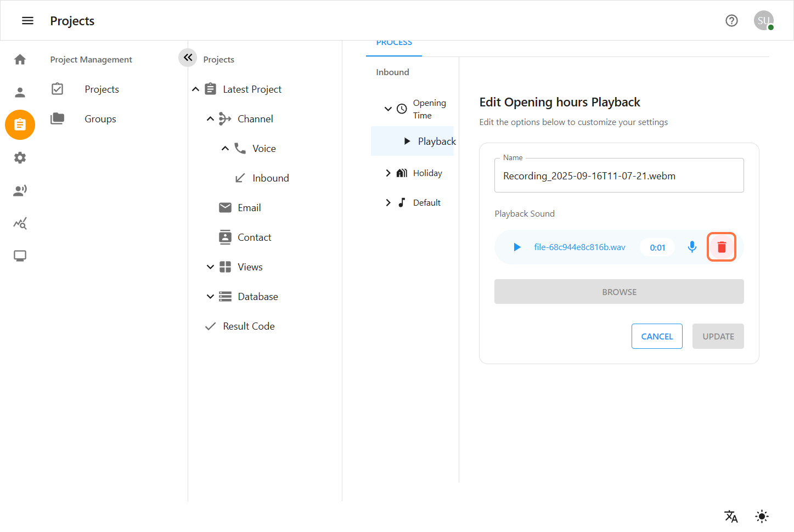
Task: Click the language translate icon
Action: pyautogui.click(x=731, y=516)
